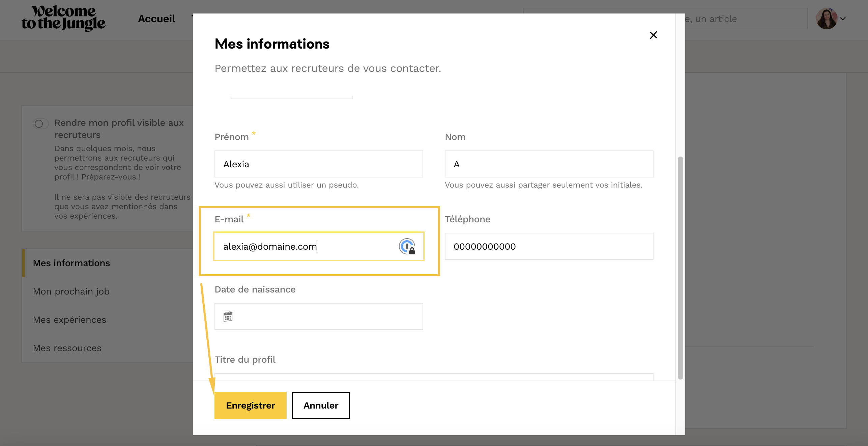
Task: Click the E-mail input field
Action: pyautogui.click(x=303, y=246)
